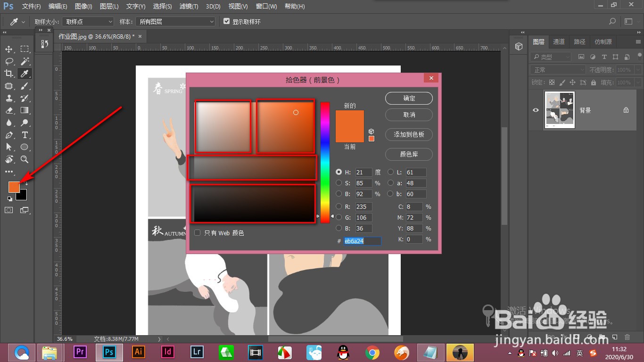644x362 pixels.
Task: Switch to the 通道 tab
Action: pos(559,41)
